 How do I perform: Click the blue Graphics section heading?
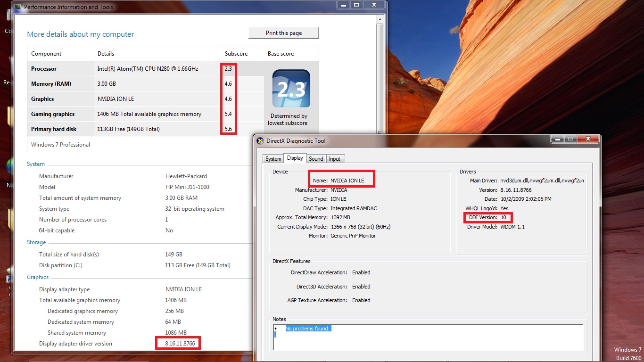point(38,277)
